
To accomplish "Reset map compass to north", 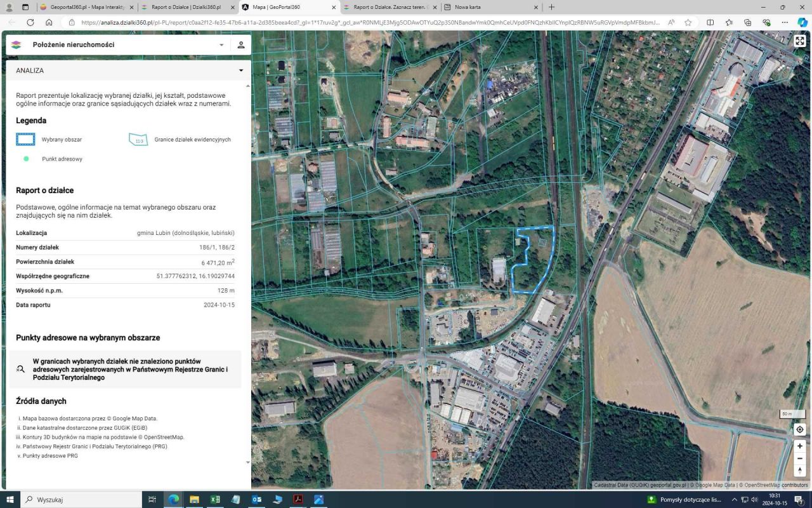I will [800, 471].
